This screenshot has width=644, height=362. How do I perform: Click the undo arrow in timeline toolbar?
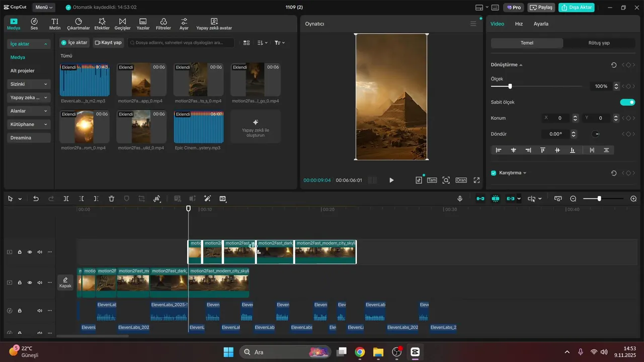(36, 199)
